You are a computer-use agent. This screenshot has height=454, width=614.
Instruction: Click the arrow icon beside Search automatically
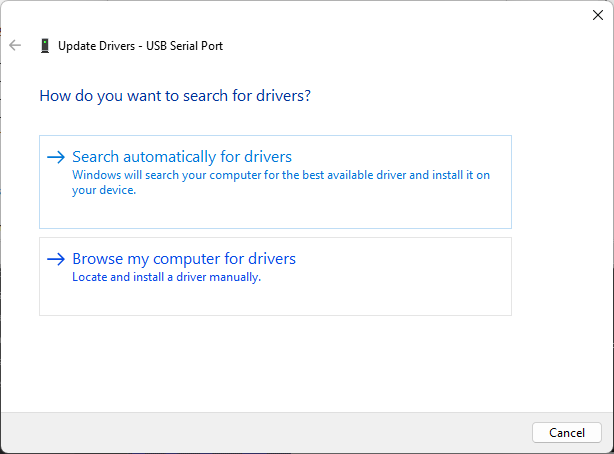point(56,157)
